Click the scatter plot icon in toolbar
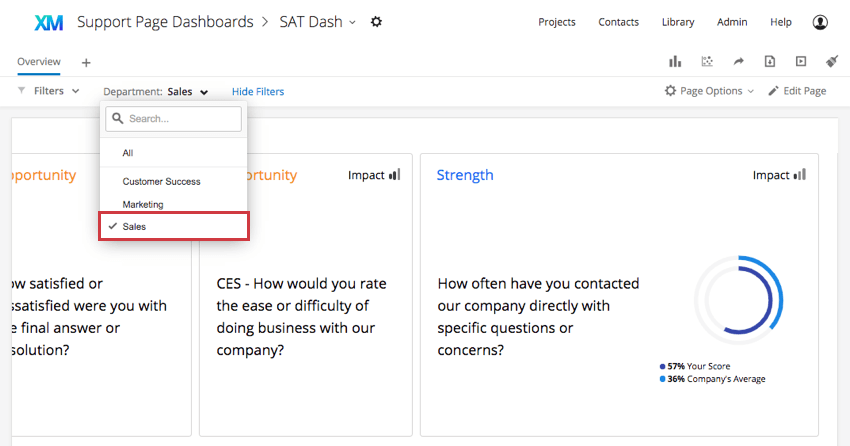850x446 pixels. click(707, 61)
